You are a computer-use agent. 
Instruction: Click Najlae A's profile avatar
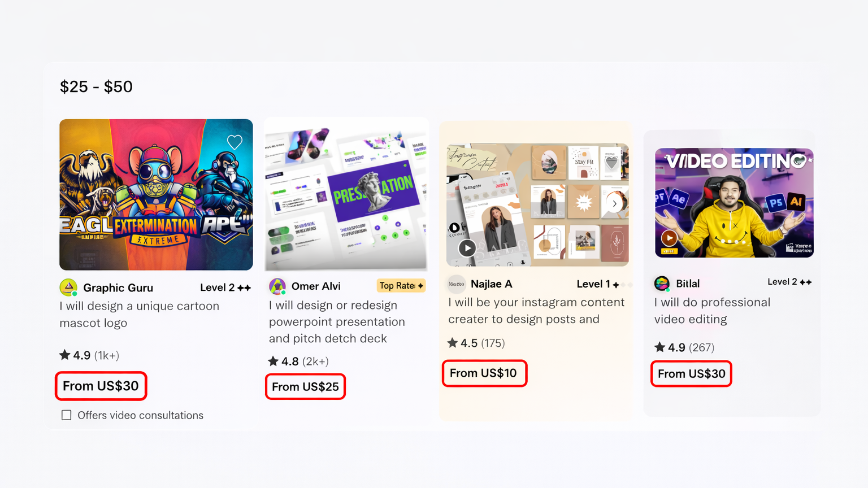coord(456,284)
